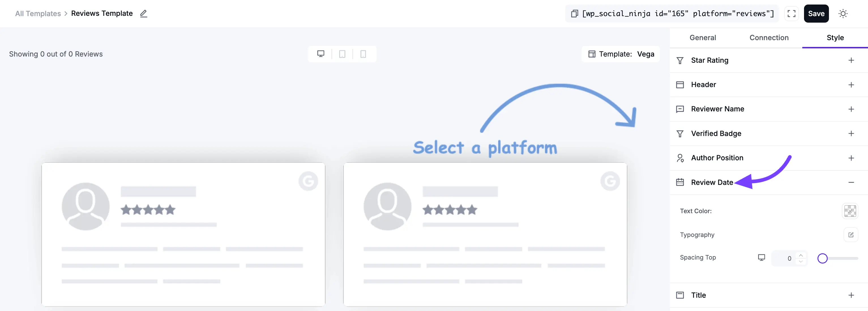The height and width of the screenshot is (311, 868).
Task: Click the copy shortcode icon
Action: pos(574,14)
